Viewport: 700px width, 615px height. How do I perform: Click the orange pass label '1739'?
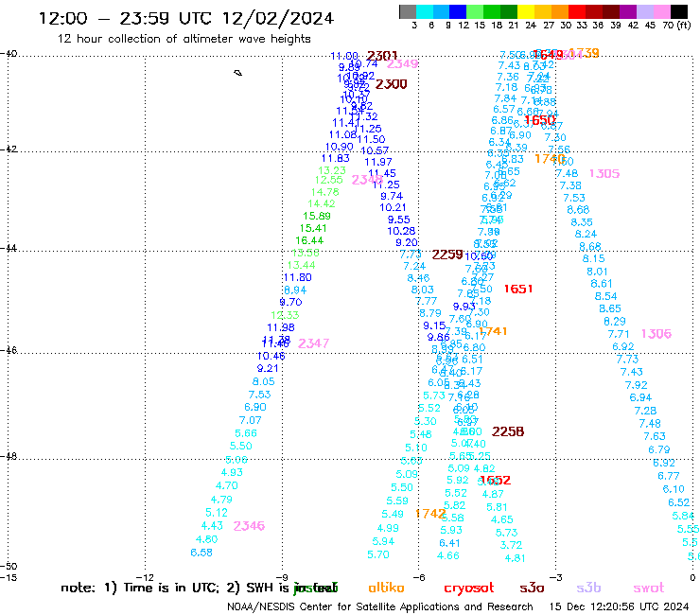[x=584, y=53]
